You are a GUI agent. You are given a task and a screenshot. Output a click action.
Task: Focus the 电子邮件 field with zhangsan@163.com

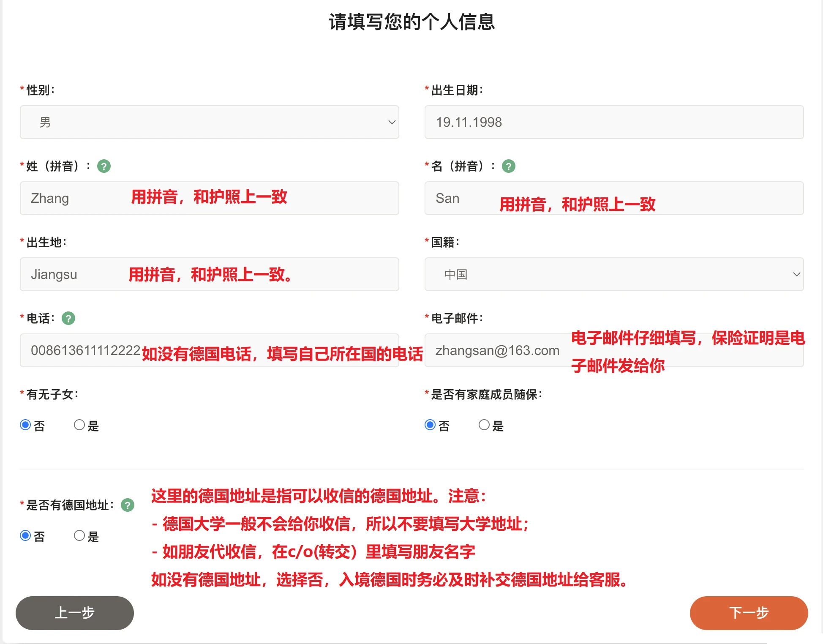(614, 350)
